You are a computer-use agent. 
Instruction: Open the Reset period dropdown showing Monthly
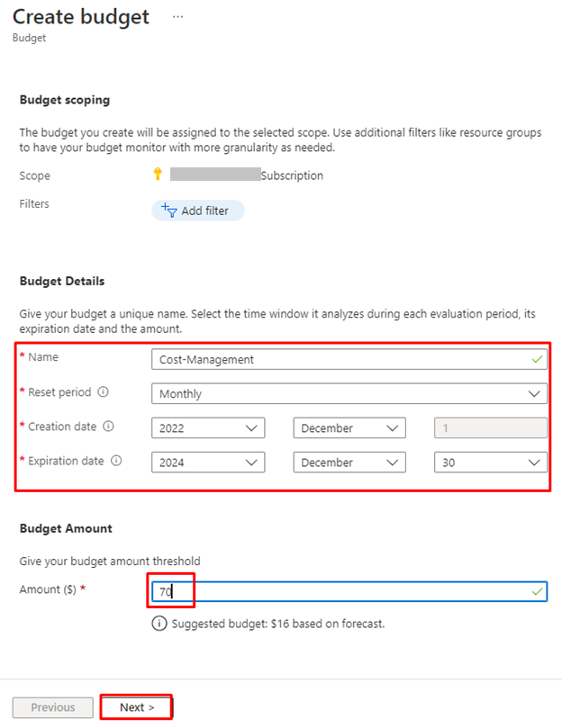[349, 392]
